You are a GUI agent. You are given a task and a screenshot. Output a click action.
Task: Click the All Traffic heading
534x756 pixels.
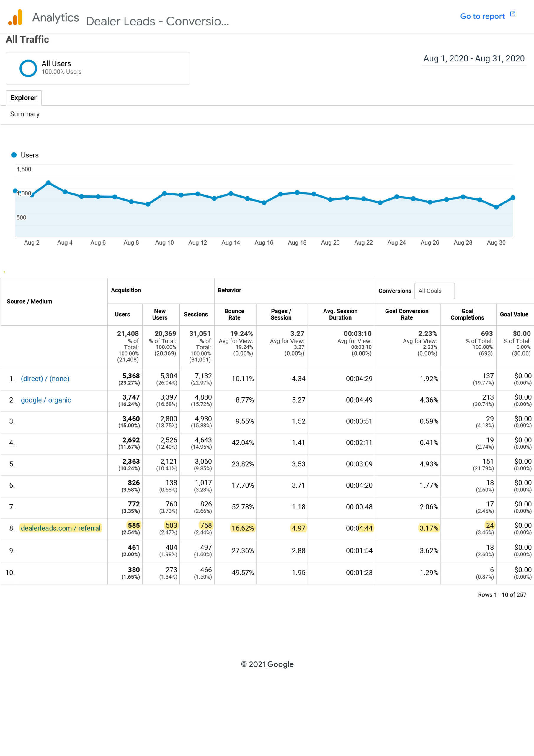(27, 40)
